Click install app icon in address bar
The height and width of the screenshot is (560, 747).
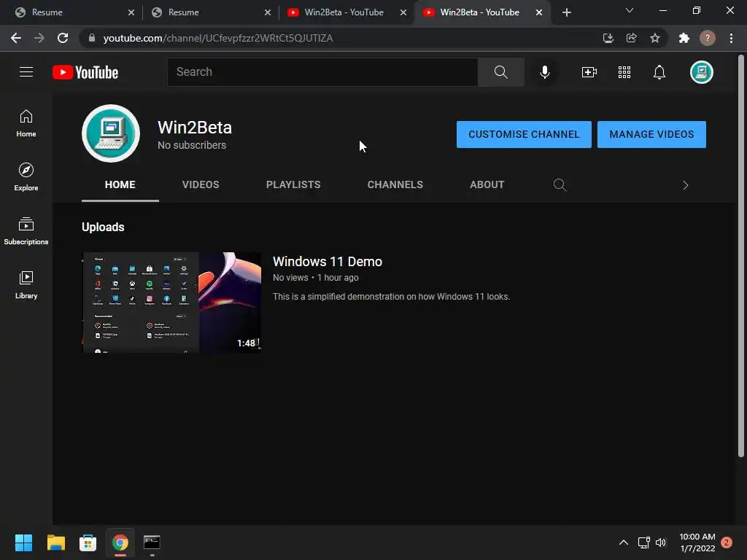608,38
